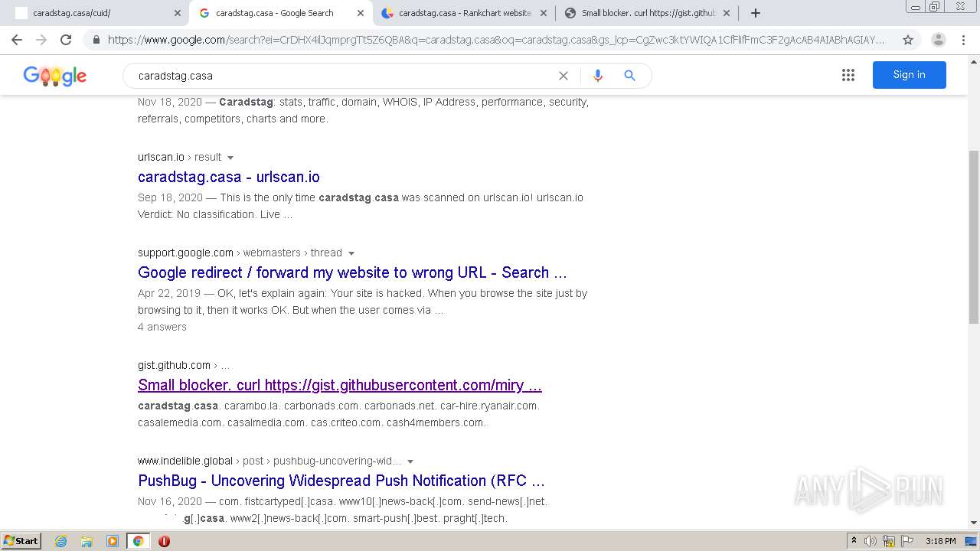
Task: View site info via the padlock icon
Action: click(x=96, y=40)
